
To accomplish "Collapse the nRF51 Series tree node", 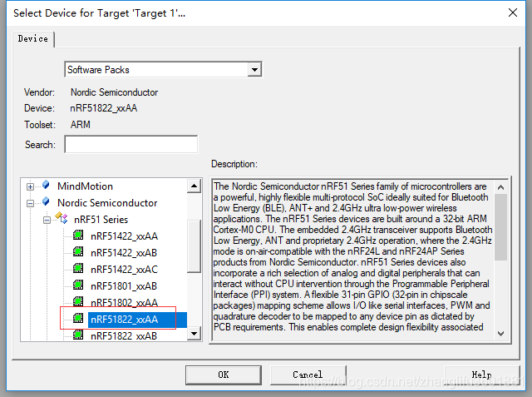I will tap(47, 220).
